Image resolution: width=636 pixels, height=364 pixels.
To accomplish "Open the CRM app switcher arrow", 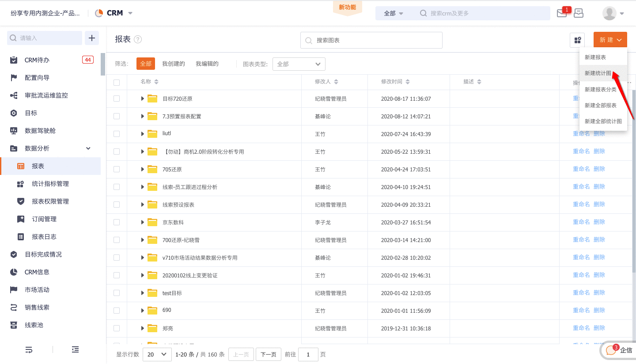I will pyautogui.click(x=130, y=13).
